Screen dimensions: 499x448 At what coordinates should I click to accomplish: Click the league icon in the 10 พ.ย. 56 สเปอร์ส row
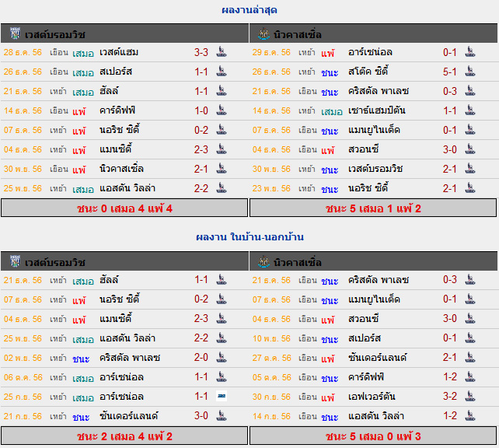[x=470, y=338]
